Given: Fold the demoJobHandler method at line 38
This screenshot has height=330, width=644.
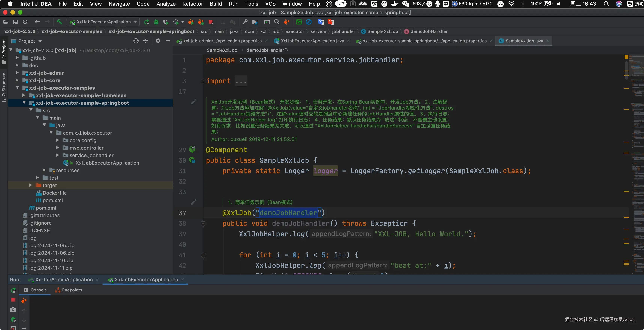Looking at the screenshot, I should [x=203, y=223].
